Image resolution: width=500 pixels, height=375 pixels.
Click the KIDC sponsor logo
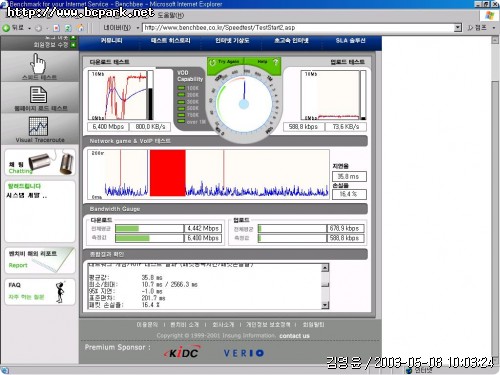[182, 352]
